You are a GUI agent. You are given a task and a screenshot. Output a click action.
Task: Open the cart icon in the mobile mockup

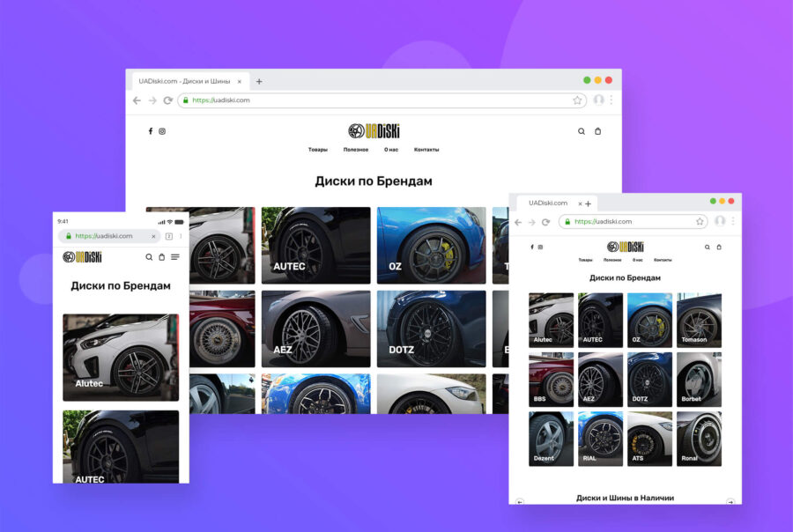162,256
